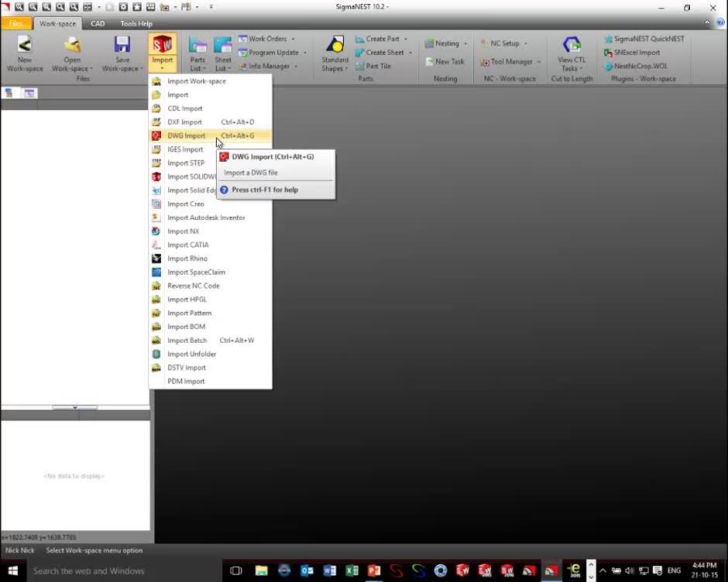Select Import Rhino menu entry
Screen dimensions: 728x582
point(187,258)
